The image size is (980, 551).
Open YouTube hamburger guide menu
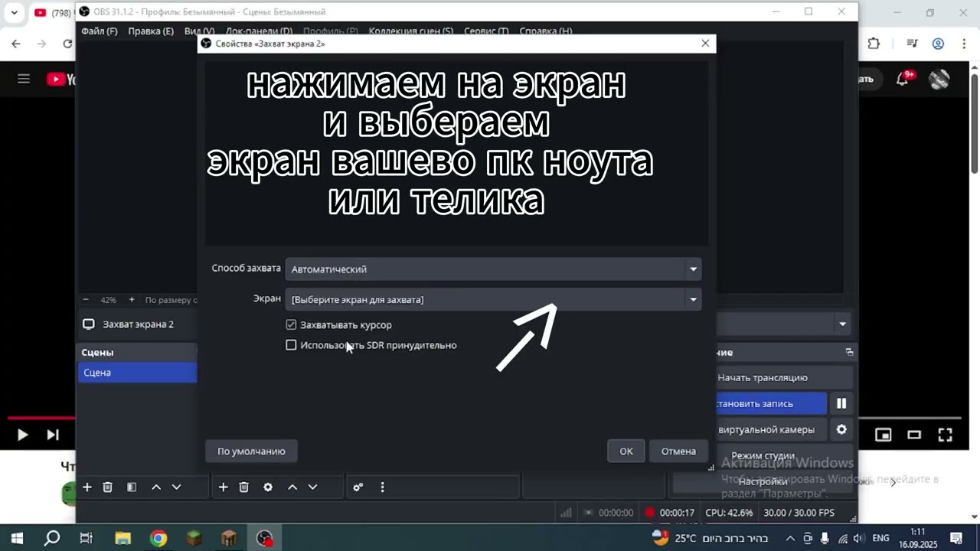pos(24,79)
